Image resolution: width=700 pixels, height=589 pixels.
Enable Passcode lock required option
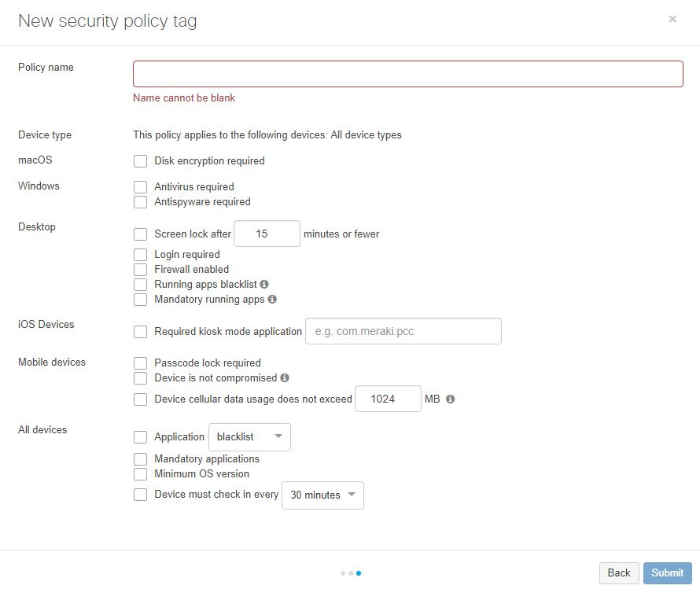tap(140, 363)
